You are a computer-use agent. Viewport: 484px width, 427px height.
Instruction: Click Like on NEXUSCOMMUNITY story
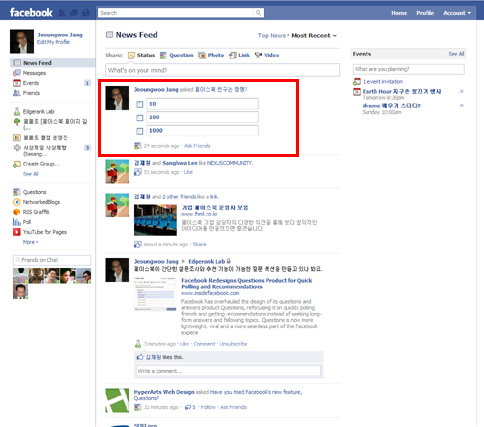coord(188,172)
